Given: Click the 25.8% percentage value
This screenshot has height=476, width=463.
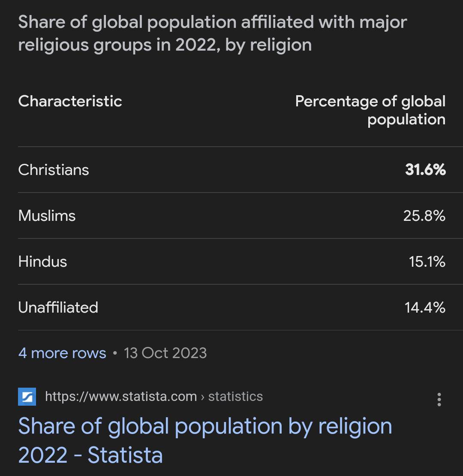Looking at the screenshot, I should tap(424, 216).
